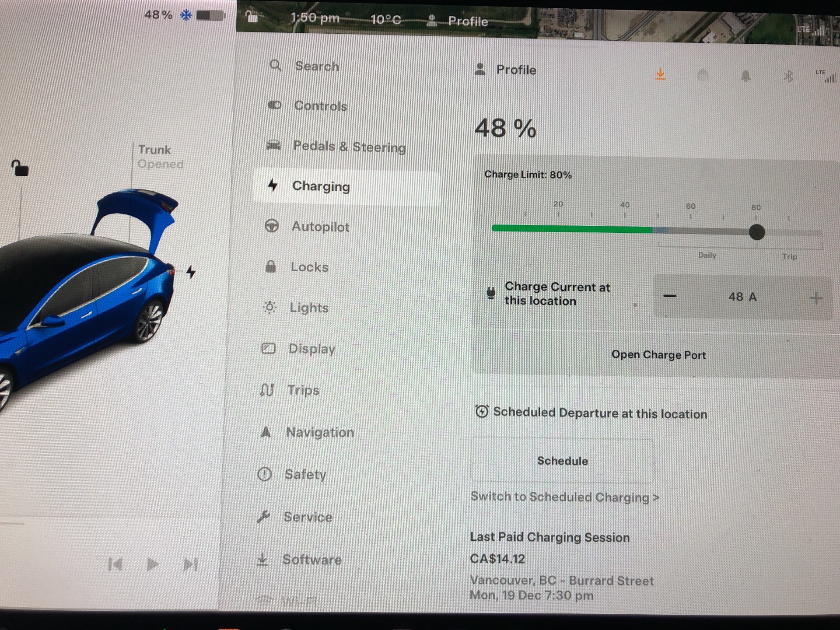Tap Open Charge Port button

658,354
